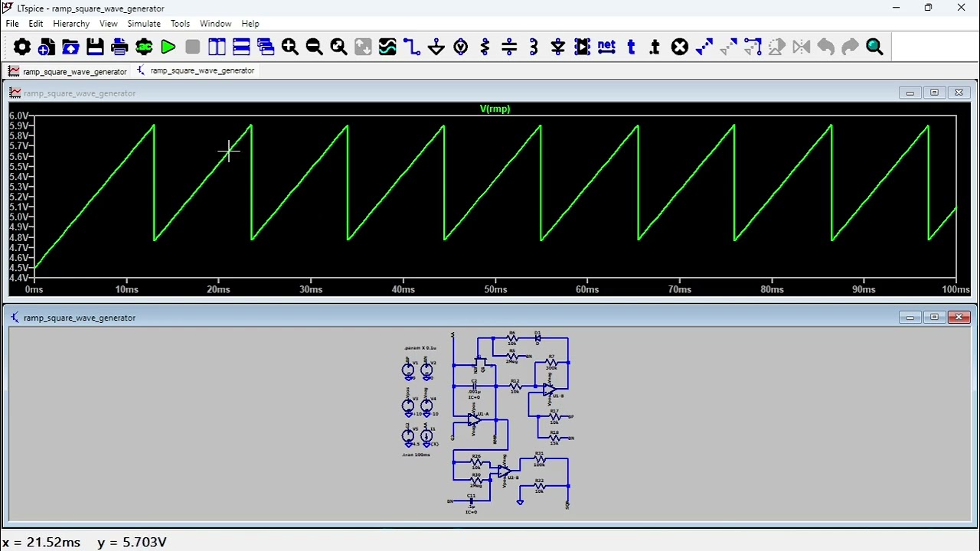Activate the Duplicate tool in the toolbar

point(704,47)
